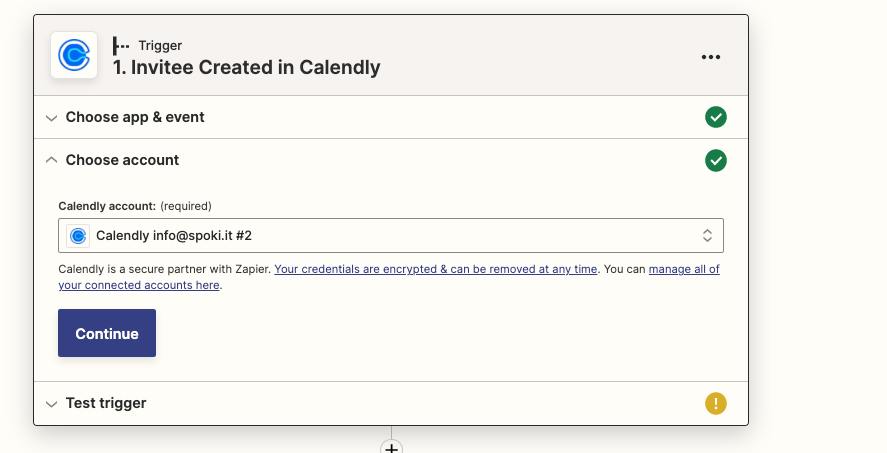Click green checkmark beside Choose account
Viewport: 887px width, 453px height.
coord(716,160)
